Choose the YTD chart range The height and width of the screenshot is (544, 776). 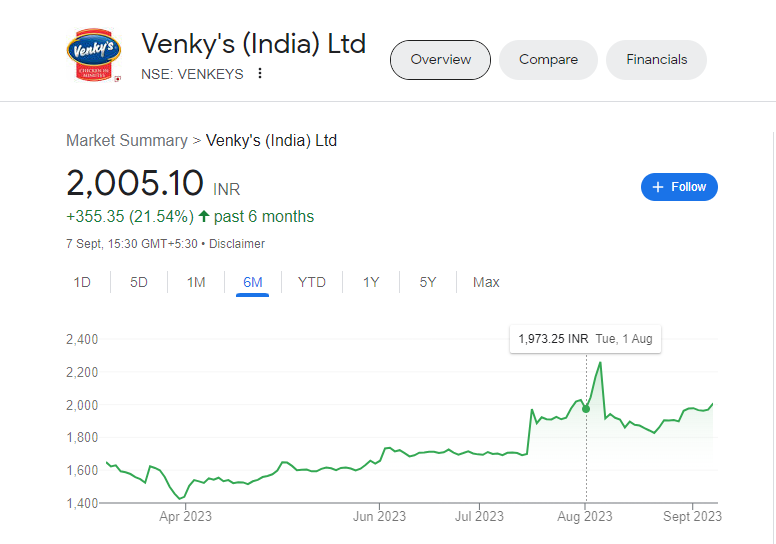(x=312, y=282)
